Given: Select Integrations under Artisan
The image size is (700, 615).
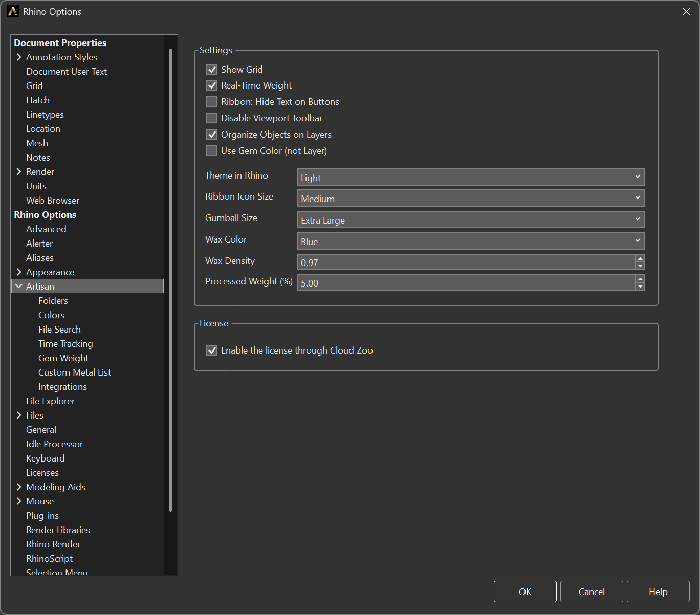Looking at the screenshot, I should pos(62,386).
